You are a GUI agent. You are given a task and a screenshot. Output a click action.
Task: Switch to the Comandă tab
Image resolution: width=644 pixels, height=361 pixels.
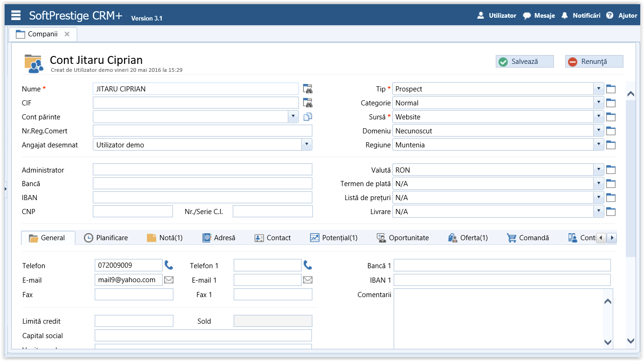tap(528, 238)
